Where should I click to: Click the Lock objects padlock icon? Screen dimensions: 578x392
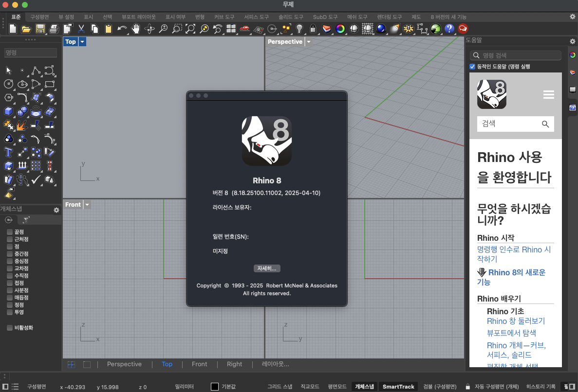[313, 29]
